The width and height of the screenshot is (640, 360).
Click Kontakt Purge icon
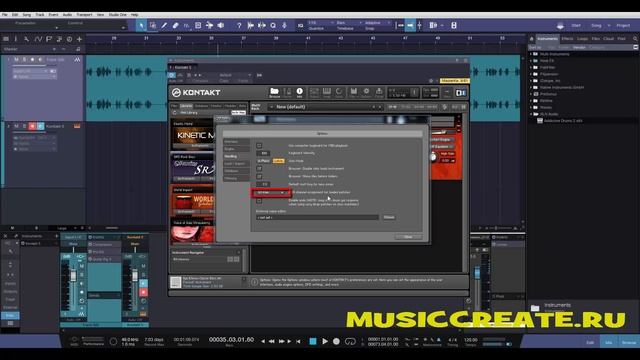pos(379,93)
